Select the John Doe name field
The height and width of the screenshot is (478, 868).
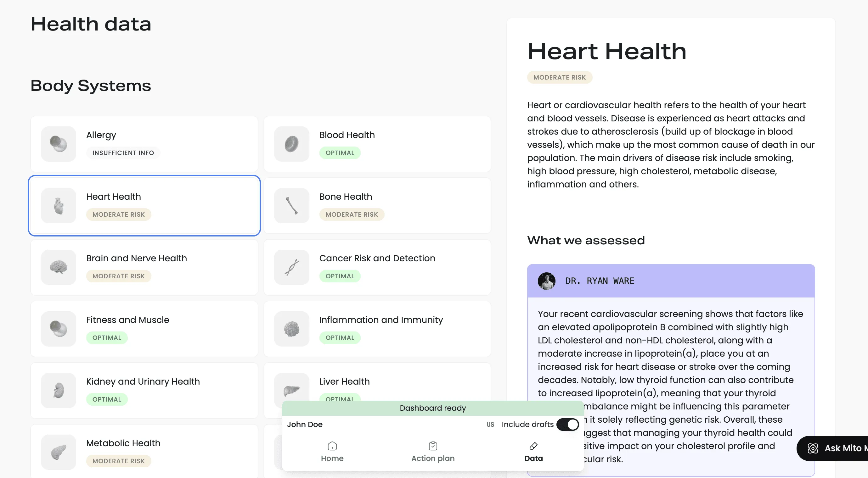click(305, 425)
